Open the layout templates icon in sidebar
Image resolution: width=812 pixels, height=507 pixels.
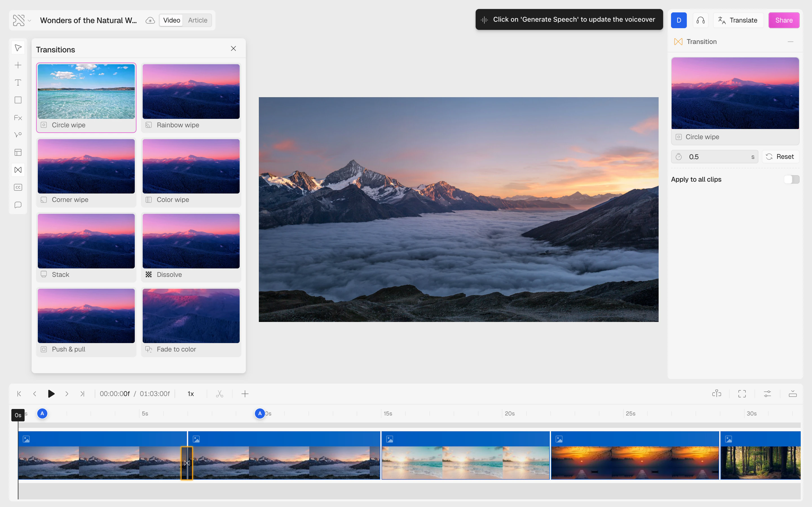[x=18, y=152]
